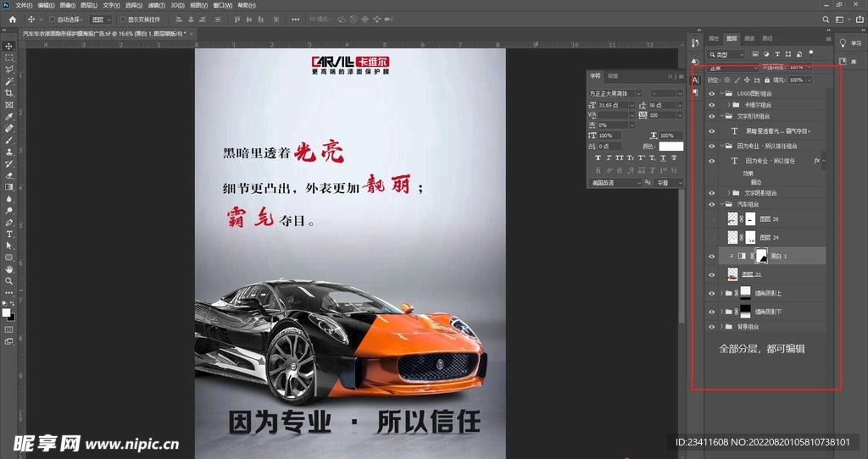Select the Gradient tool
868x459 pixels.
8,187
